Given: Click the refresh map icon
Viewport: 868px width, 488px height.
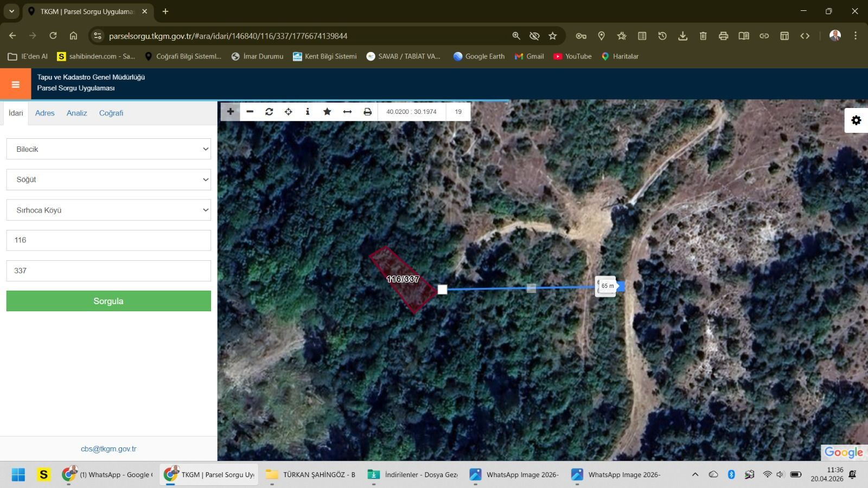Looking at the screenshot, I should (269, 112).
